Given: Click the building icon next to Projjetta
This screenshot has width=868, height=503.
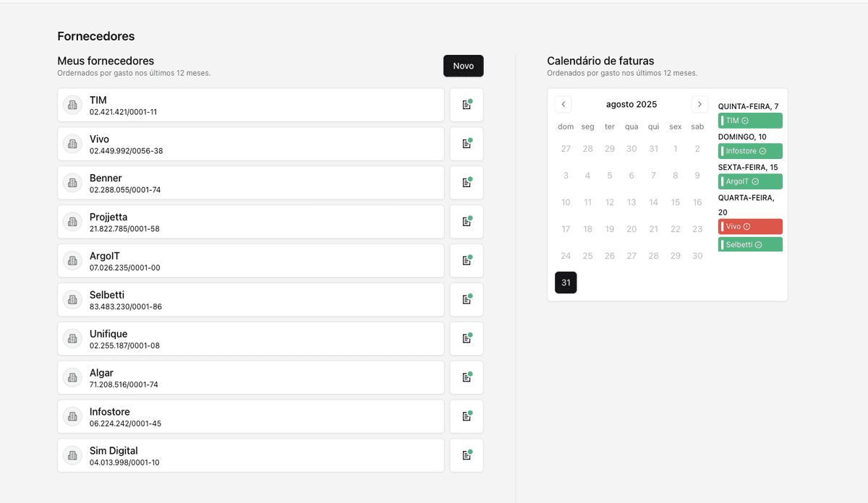Looking at the screenshot, I should point(72,222).
